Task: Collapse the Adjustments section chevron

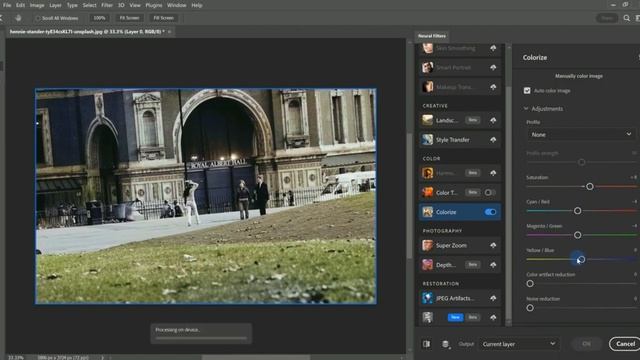Action: point(526,109)
